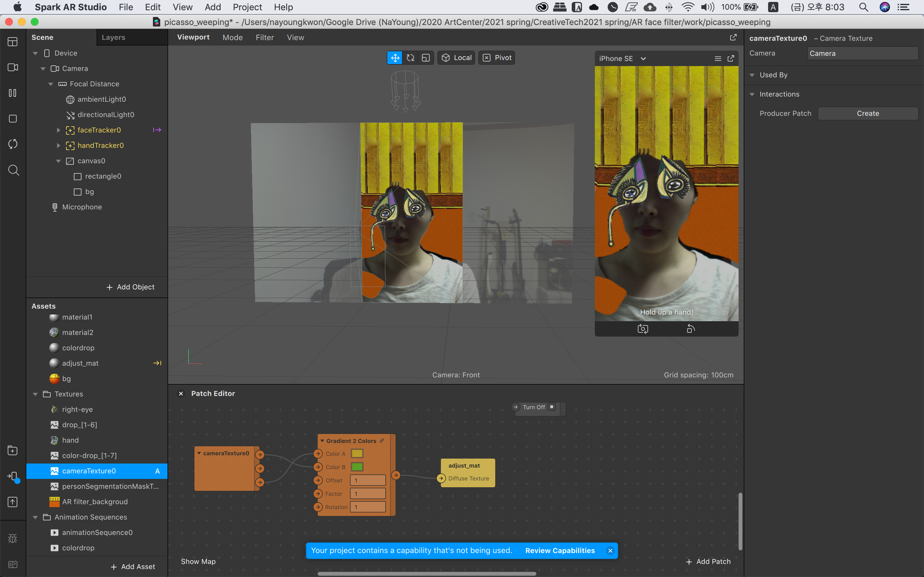Pop the viewport out into a window
The height and width of the screenshot is (577, 924).
pyautogui.click(x=733, y=37)
